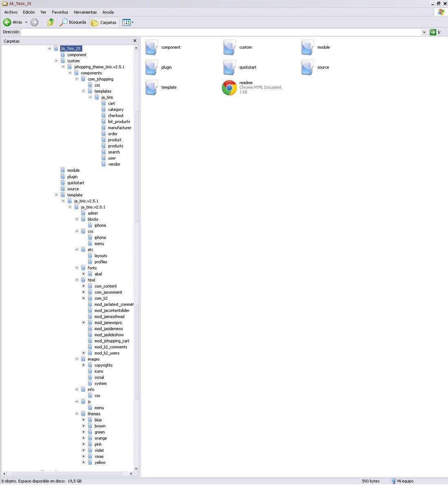Image resolution: width=448 pixels, height=485 pixels.
Task: Open the quickstart folder icon in right pane
Action: pyautogui.click(x=229, y=68)
